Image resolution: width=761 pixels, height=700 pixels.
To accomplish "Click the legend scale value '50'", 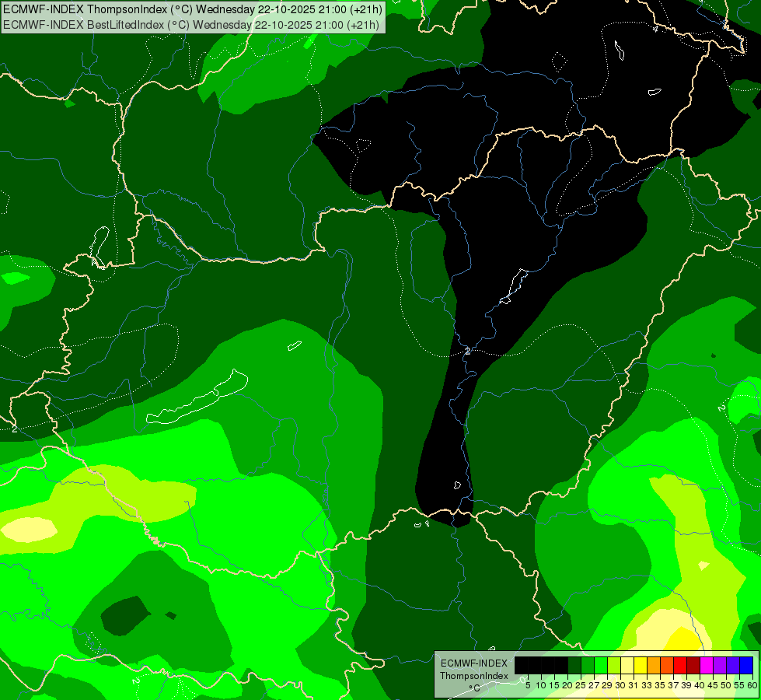I will (x=725, y=685).
